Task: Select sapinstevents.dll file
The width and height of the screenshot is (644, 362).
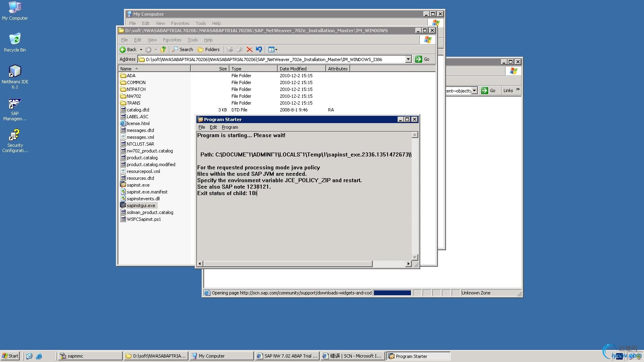Action: pyautogui.click(x=140, y=199)
